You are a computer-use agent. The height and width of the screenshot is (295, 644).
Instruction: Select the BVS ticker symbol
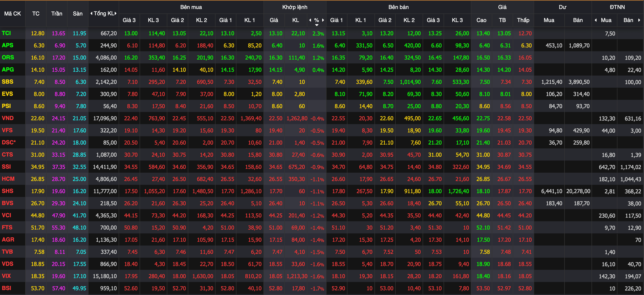click(7, 203)
